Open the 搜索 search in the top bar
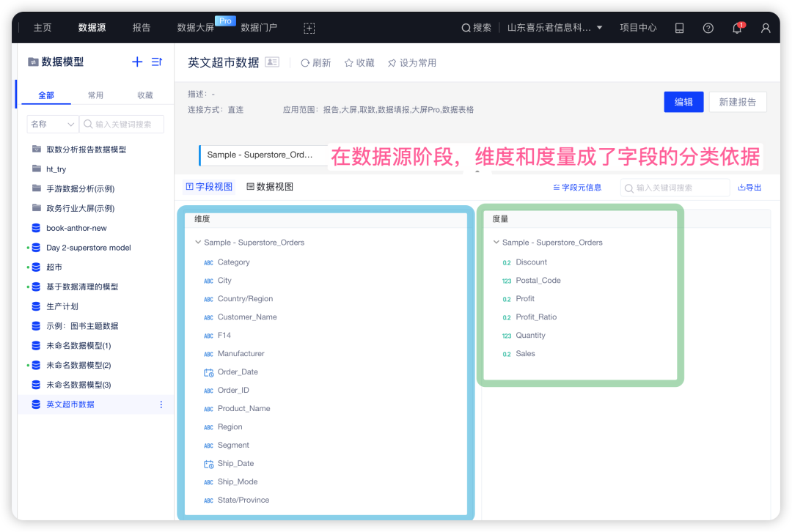Screen dimensions: 792x532 pyautogui.click(x=478, y=26)
